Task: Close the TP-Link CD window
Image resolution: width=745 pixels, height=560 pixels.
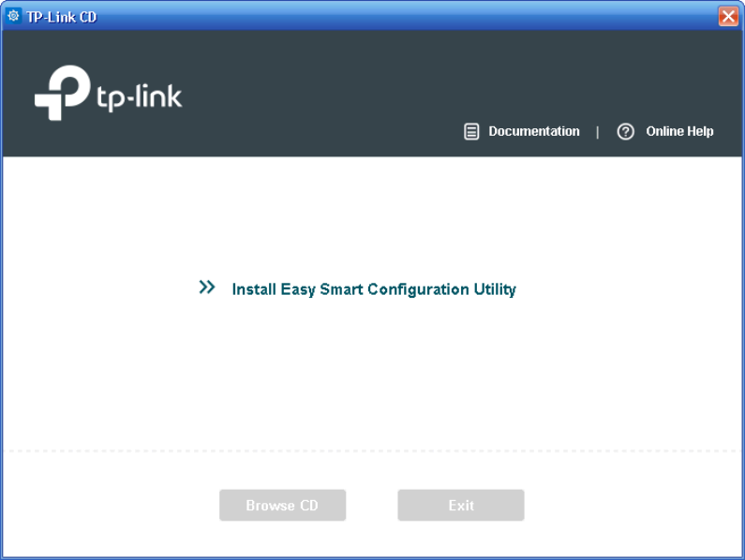Action: [728, 16]
